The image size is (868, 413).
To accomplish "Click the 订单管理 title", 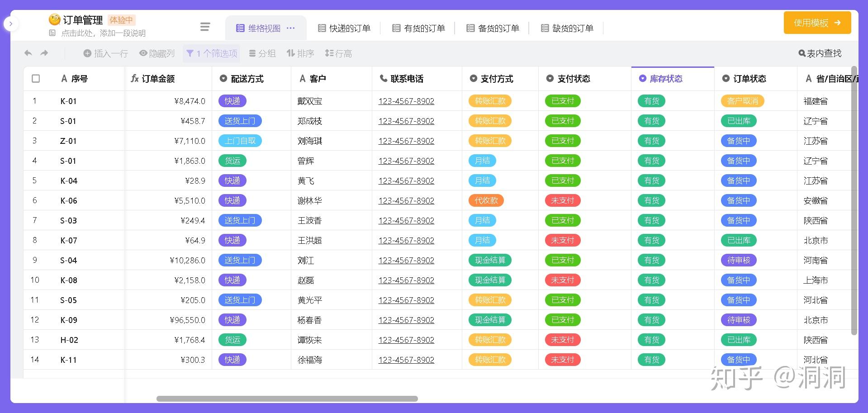I will tap(83, 20).
